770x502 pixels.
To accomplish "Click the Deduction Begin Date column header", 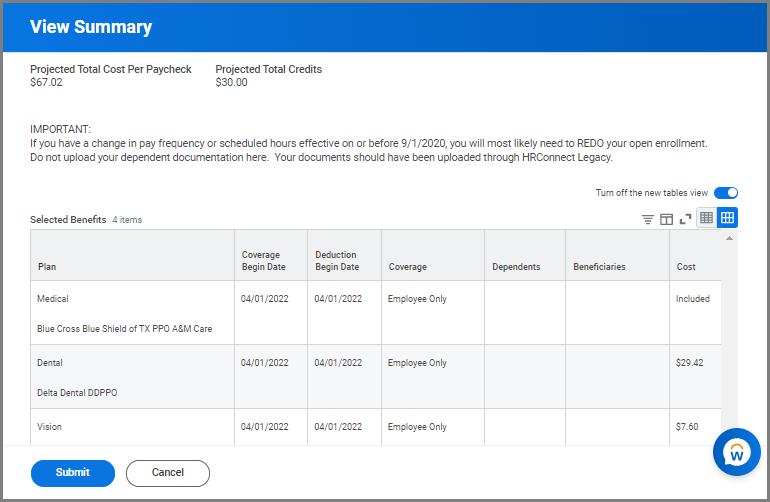I will click(x=336, y=261).
